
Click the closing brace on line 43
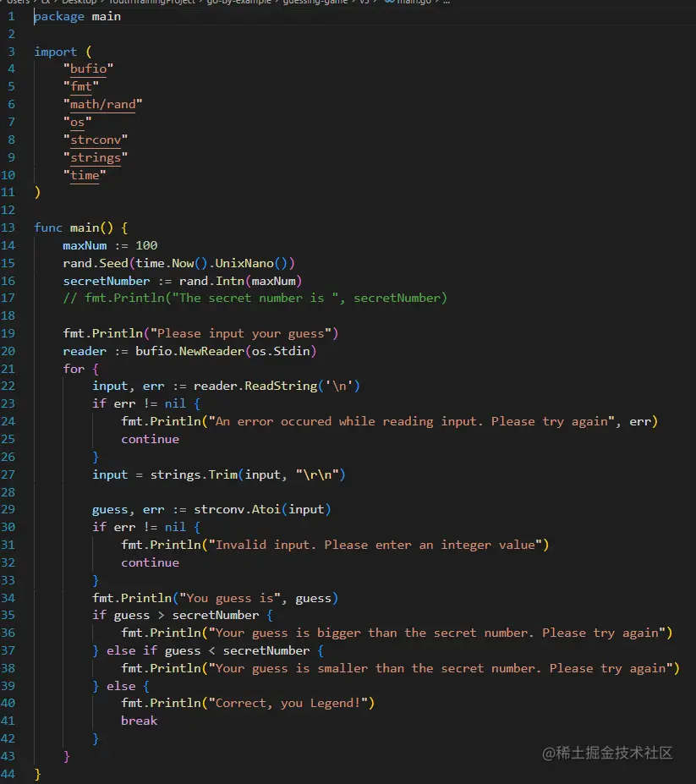tap(67, 756)
